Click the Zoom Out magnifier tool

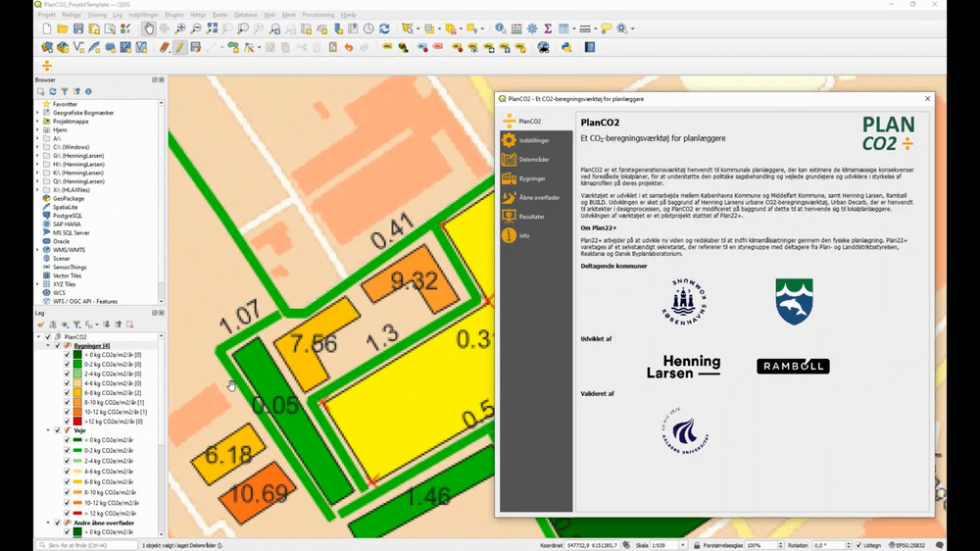point(196,28)
